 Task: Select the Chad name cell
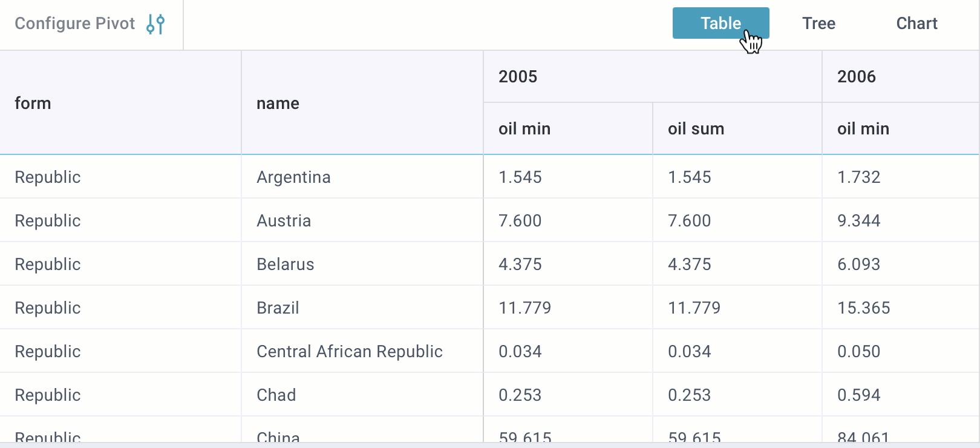coord(276,395)
